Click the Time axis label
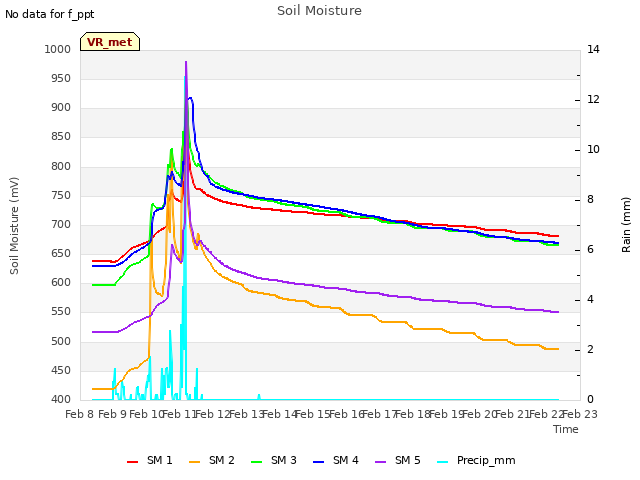 (566, 429)
